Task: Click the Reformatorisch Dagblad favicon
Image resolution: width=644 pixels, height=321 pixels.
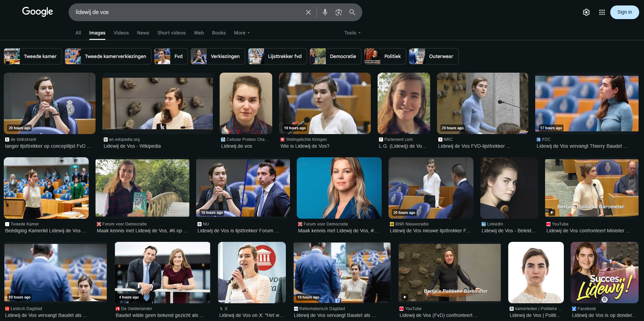Action: point(296,309)
